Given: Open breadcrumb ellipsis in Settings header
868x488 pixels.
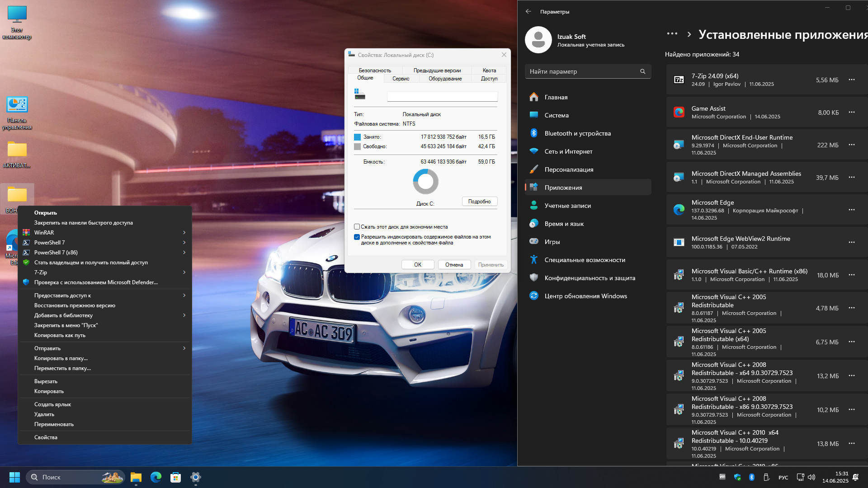Looking at the screenshot, I should pos(672,34).
